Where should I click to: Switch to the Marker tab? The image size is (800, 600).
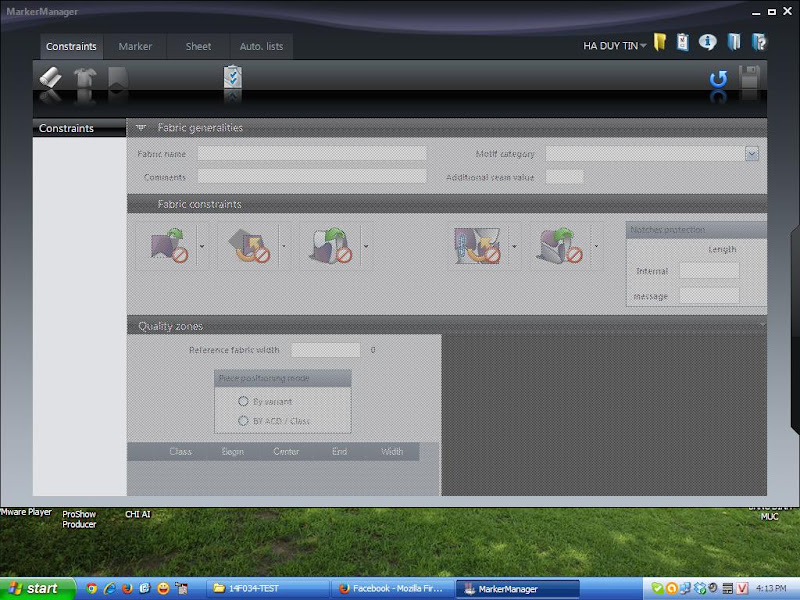click(135, 46)
